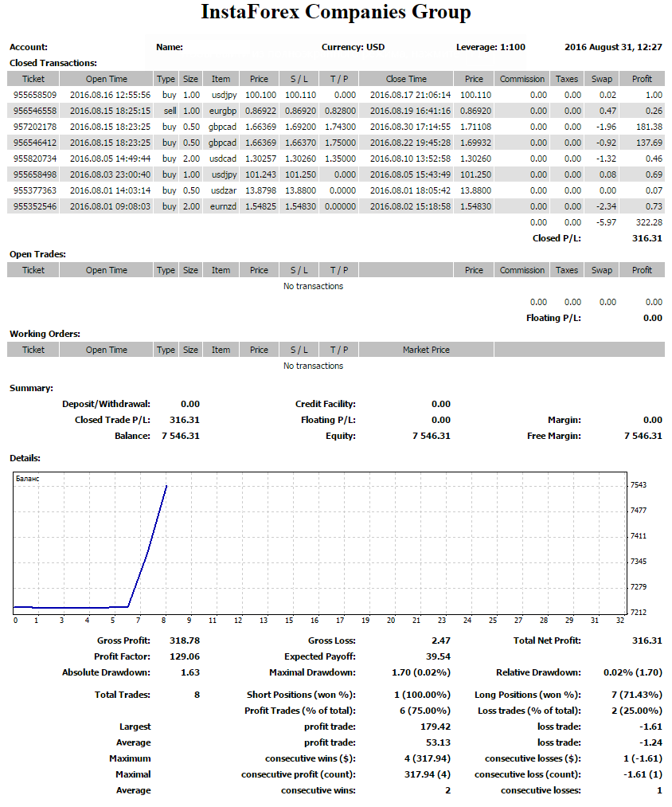The height and width of the screenshot is (807, 672).
Task: Click the Currency: USD label
Action: [353, 47]
